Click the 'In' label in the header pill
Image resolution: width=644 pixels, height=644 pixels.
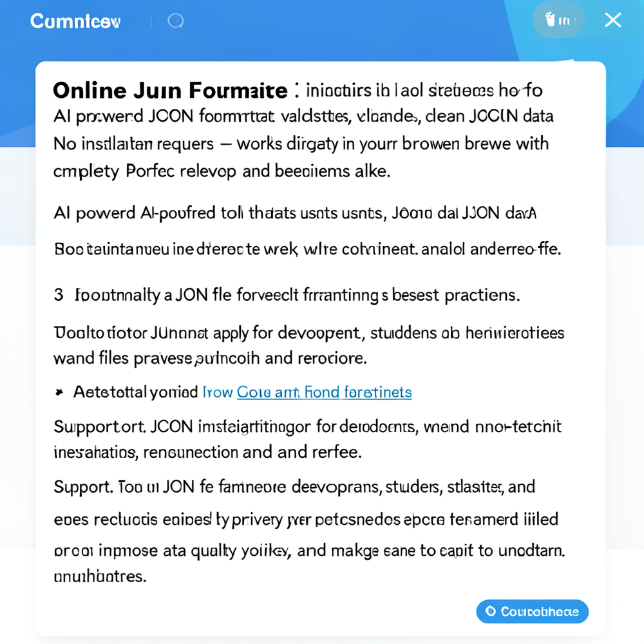click(565, 20)
